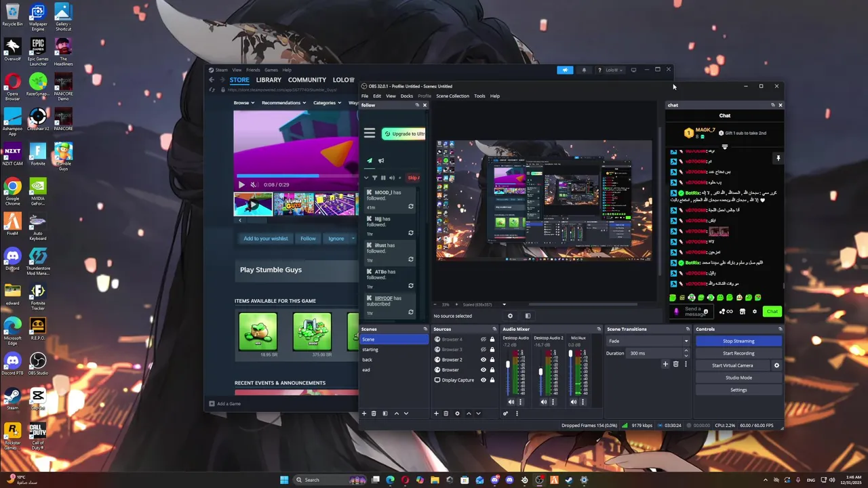Viewport: 868px width, 488px height.
Task: Click filter funnel icon in follow dock
Action: coord(374,178)
